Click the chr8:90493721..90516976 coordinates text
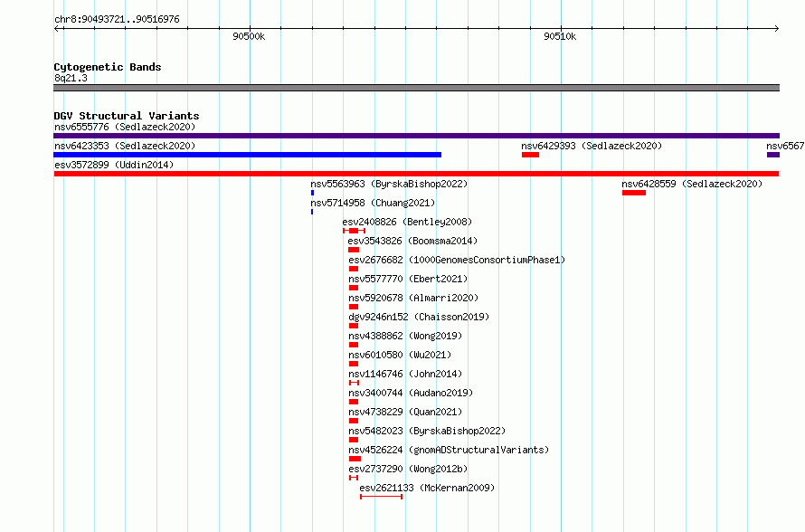The height and width of the screenshot is (532, 805). pos(117,19)
